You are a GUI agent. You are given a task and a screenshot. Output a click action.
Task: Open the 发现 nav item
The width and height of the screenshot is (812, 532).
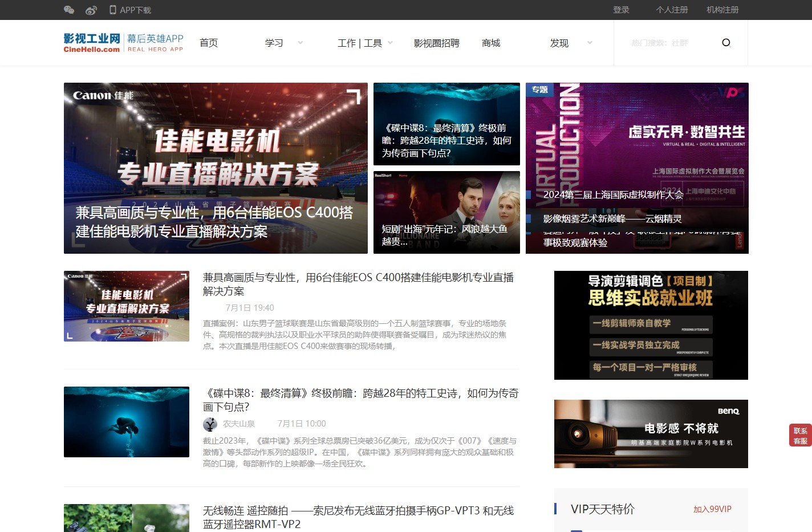(x=559, y=43)
